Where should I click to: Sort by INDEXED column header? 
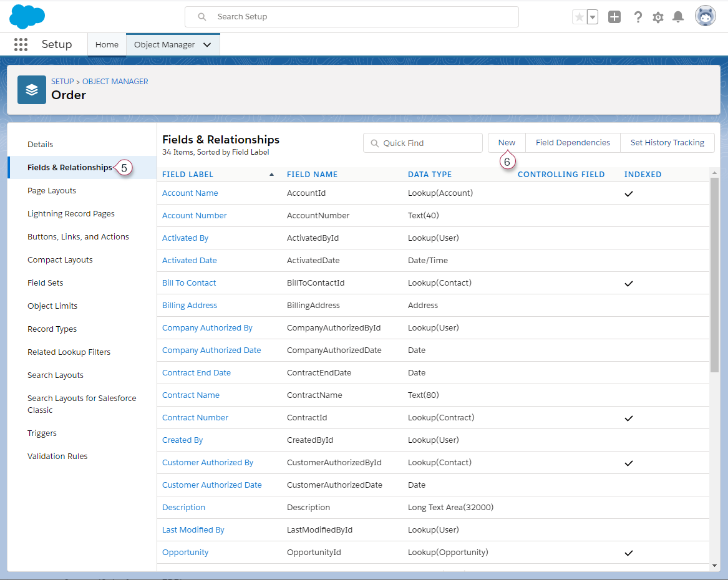[x=643, y=175]
